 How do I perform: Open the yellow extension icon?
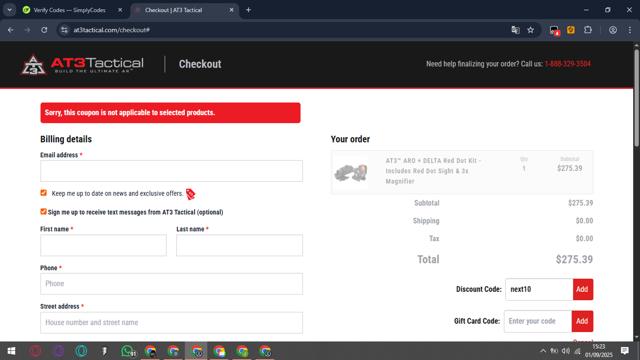[571, 30]
